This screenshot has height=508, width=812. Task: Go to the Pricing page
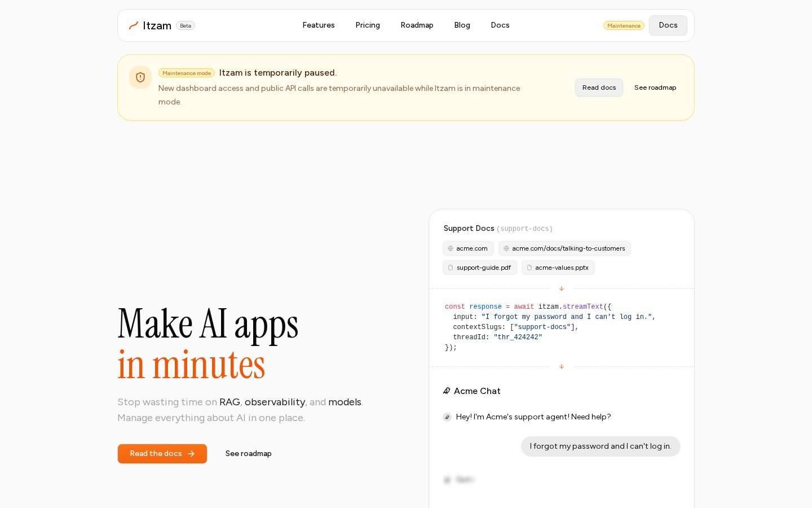368,25
